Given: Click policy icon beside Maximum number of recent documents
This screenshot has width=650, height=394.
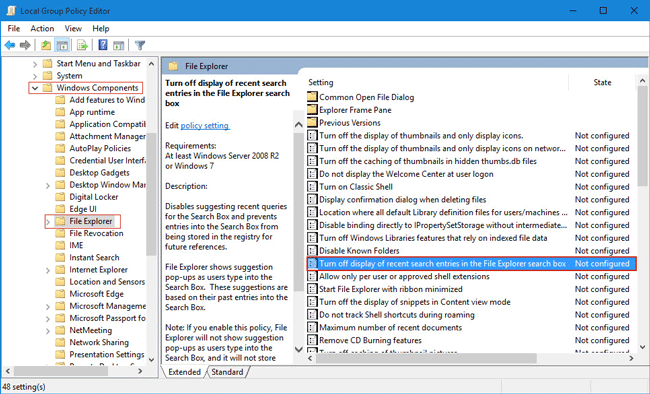Looking at the screenshot, I should coord(312,327).
